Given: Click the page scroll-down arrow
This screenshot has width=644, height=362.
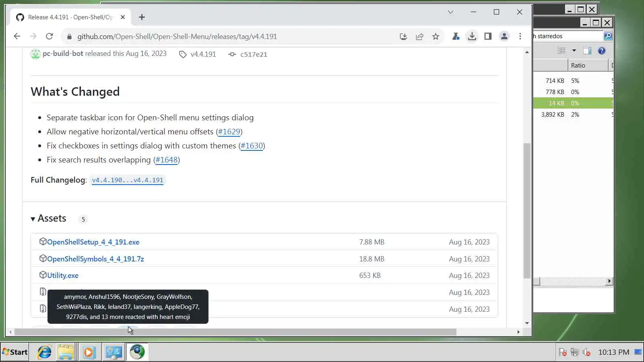Looking at the screenshot, I should tap(527, 323).
